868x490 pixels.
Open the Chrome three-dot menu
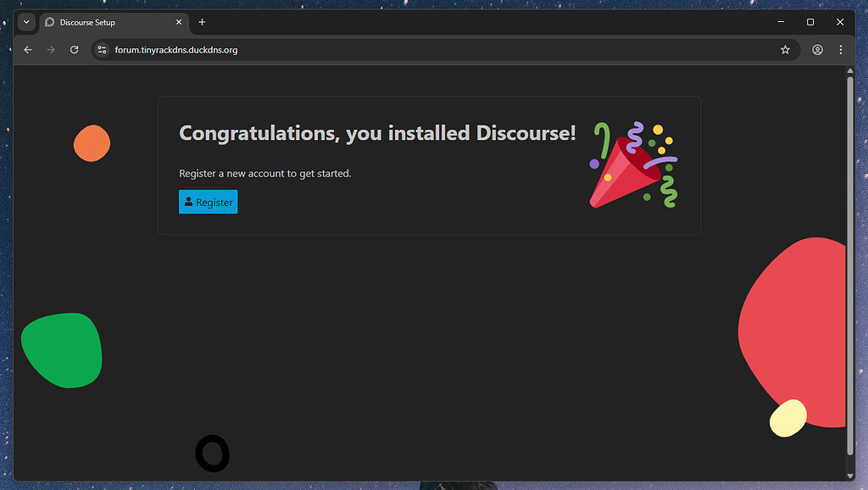[x=841, y=50]
